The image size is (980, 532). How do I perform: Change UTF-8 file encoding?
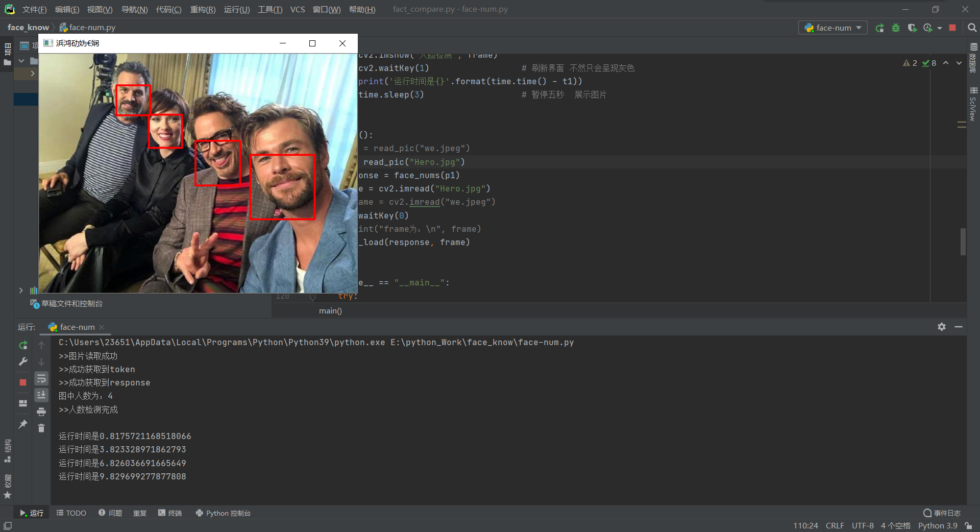pos(863,525)
